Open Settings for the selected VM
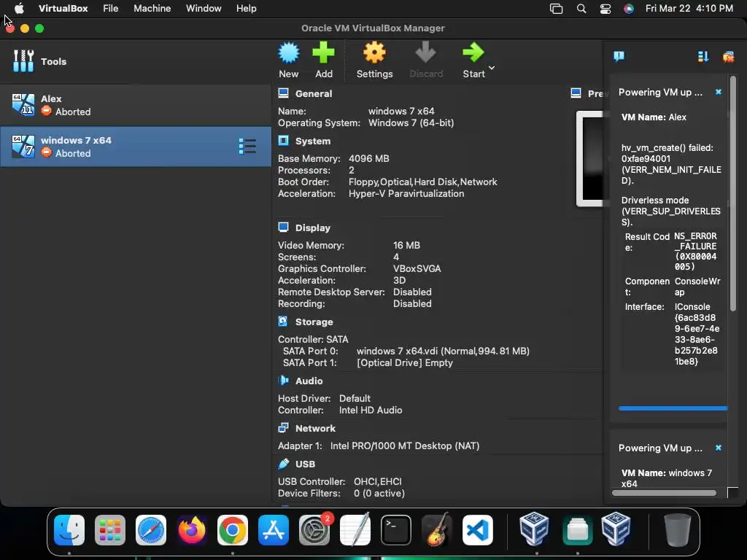747x560 pixels. [x=374, y=60]
